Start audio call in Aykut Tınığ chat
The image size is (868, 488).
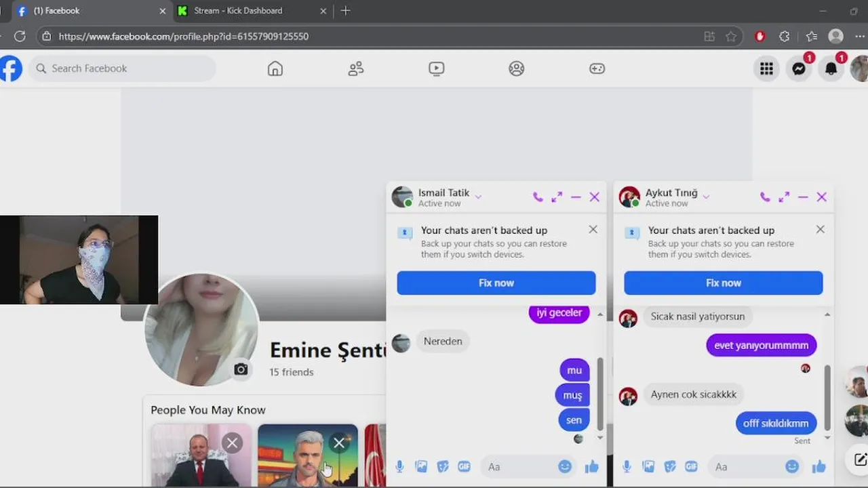[765, 197]
